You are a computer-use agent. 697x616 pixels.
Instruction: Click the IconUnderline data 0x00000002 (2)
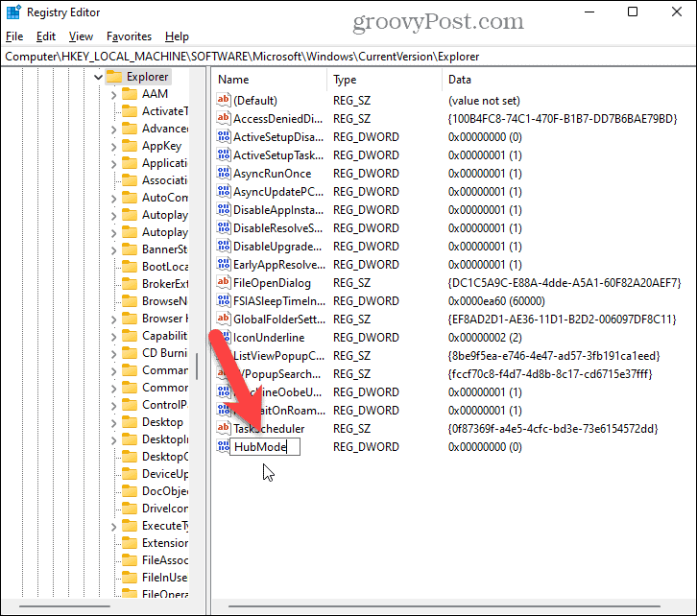pyautogui.click(x=485, y=338)
